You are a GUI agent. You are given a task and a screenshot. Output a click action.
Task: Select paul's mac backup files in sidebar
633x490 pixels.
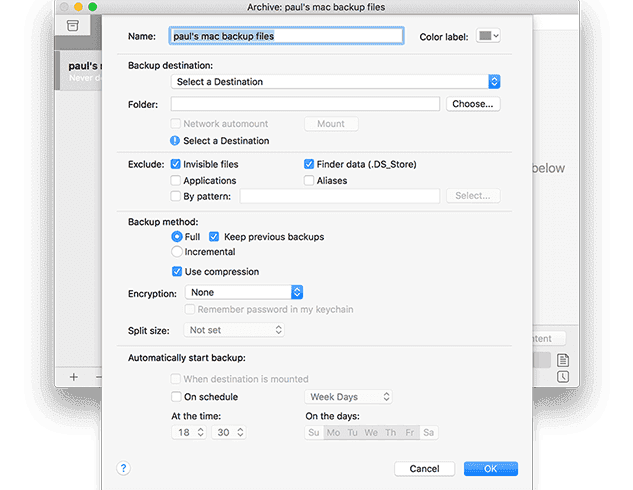(80, 70)
